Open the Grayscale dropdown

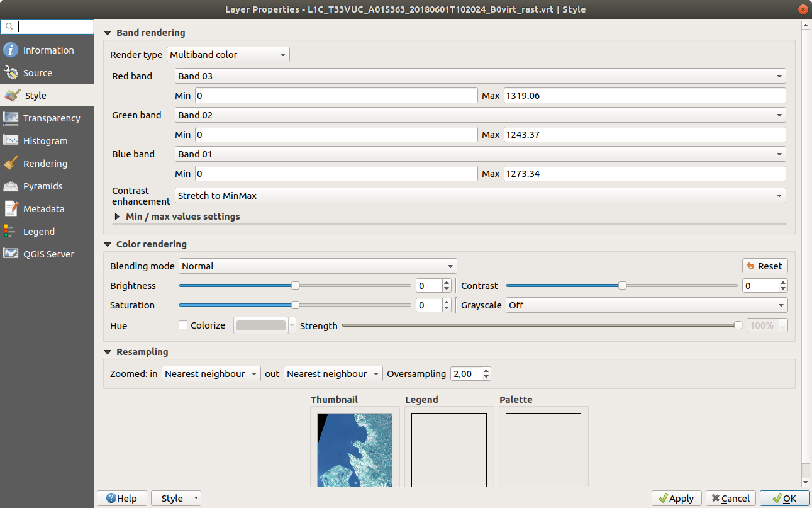[647, 305]
